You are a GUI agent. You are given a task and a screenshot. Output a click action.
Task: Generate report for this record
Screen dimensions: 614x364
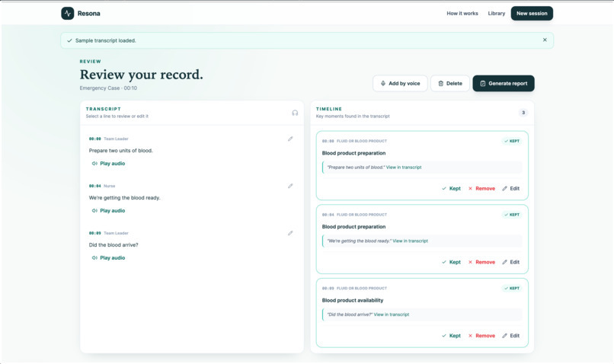click(x=504, y=83)
